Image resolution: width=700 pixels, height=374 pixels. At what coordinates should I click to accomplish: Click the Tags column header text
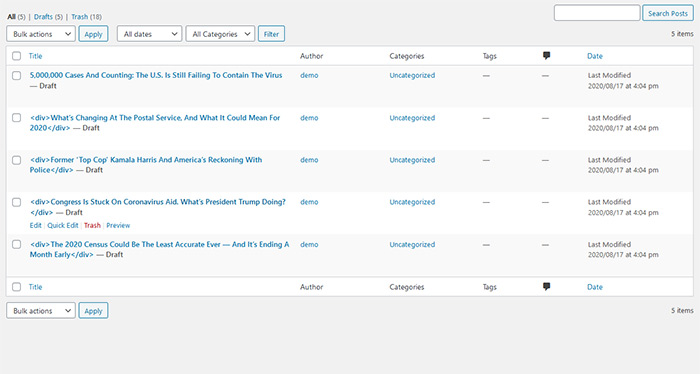(x=490, y=56)
